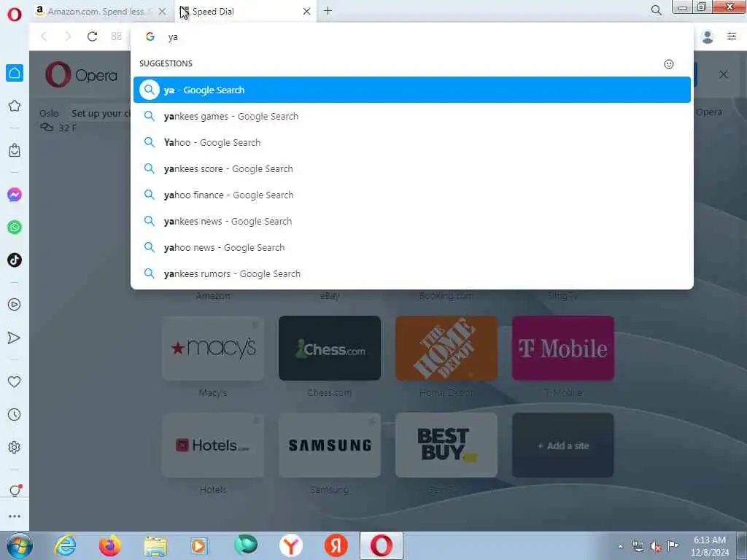Open Settings gear in sidebar
The image size is (747, 560).
(x=15, y=447)
